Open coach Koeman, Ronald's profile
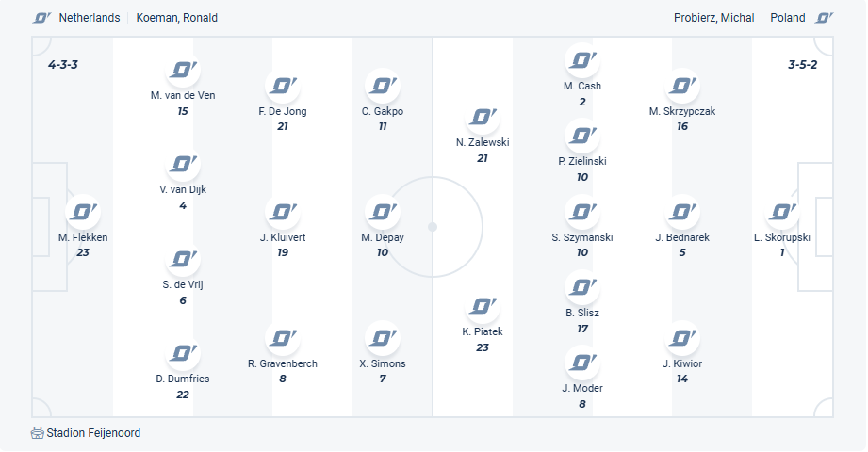The height and width of the screenshot is (452, 868). point(178,18)
